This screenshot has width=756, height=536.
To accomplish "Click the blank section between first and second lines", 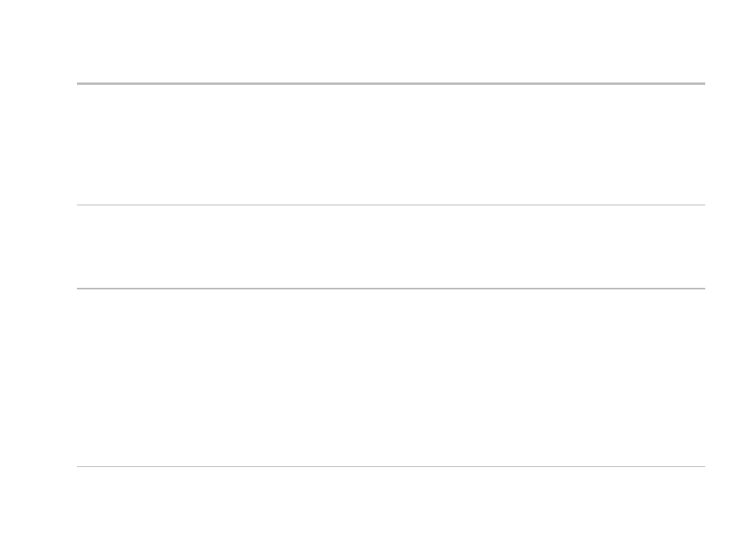I will pos(390,144).
